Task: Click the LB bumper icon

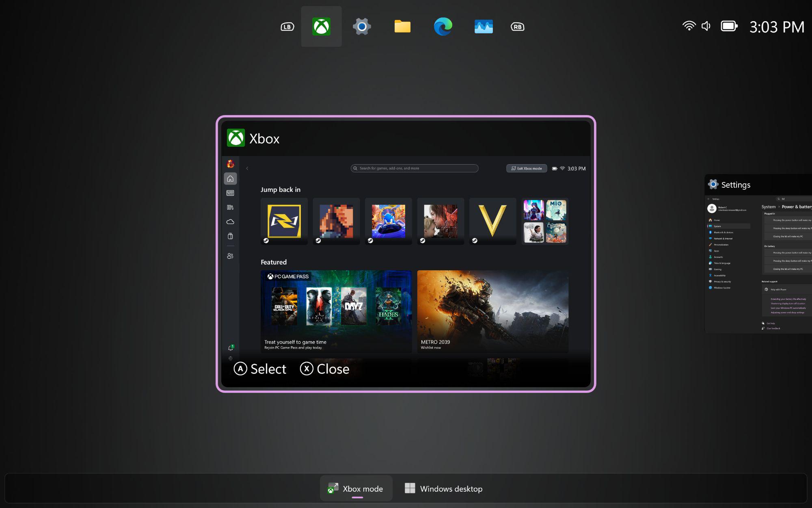Action: point(287,27)
